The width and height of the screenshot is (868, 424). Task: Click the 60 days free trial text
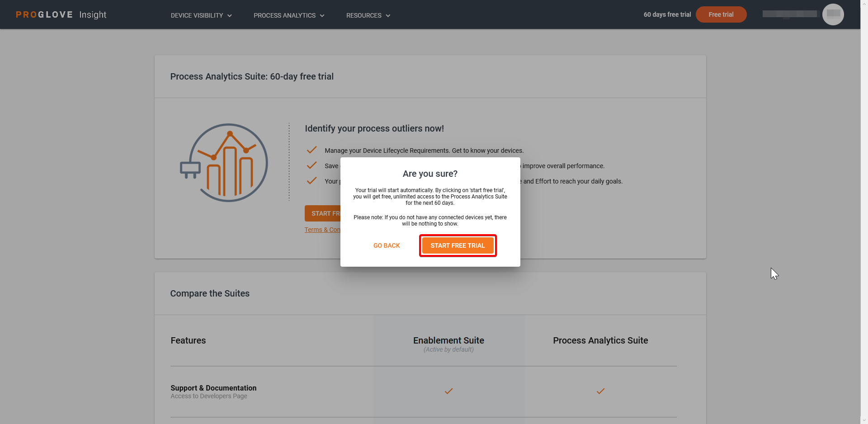(667, 14)
